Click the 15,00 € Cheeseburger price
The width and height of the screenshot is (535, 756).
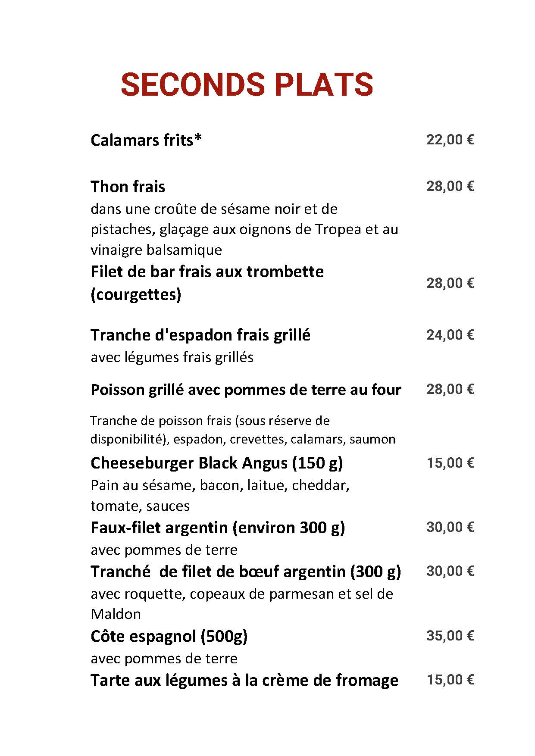tap(450, 463)
